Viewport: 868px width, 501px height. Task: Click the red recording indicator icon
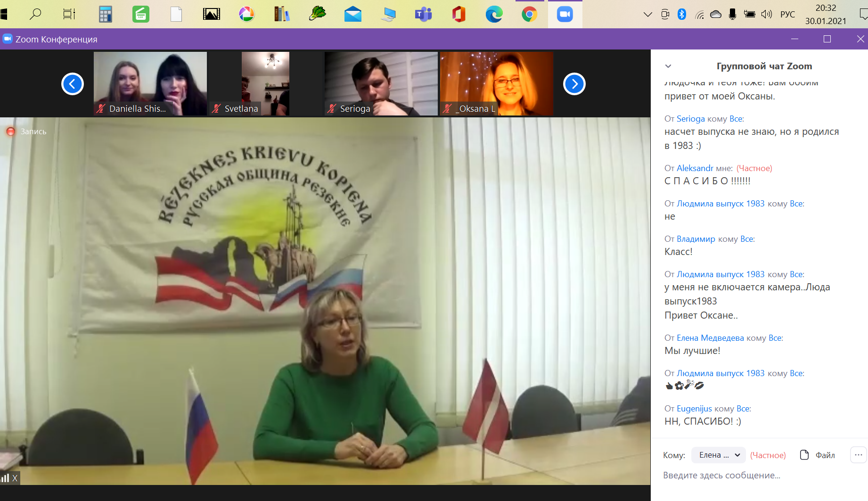10,131
